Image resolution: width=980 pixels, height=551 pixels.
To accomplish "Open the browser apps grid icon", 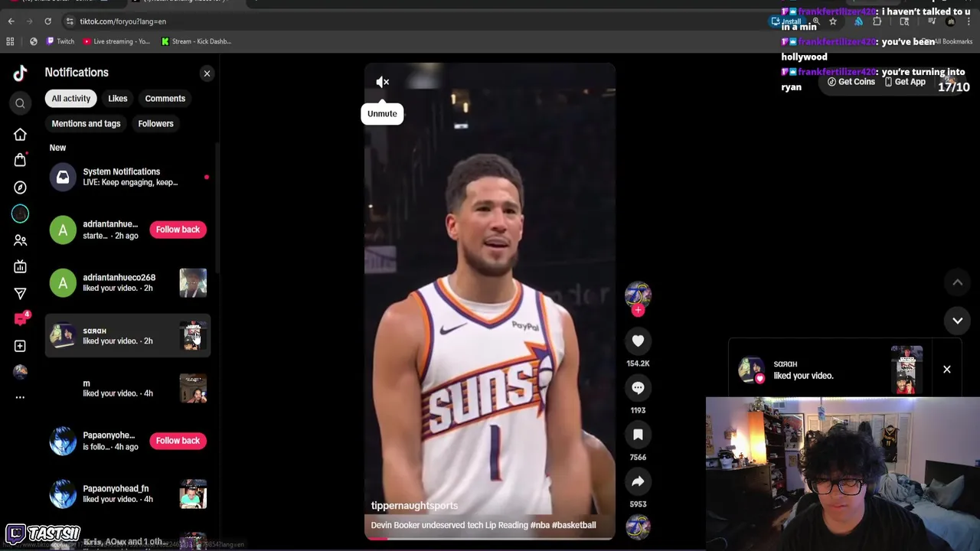I will (x=11, y=41).
